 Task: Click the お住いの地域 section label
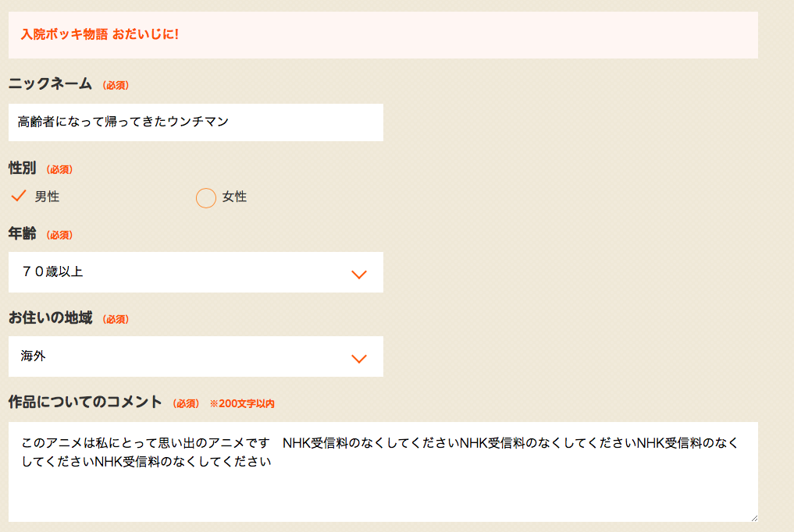[x=50, y=317]
